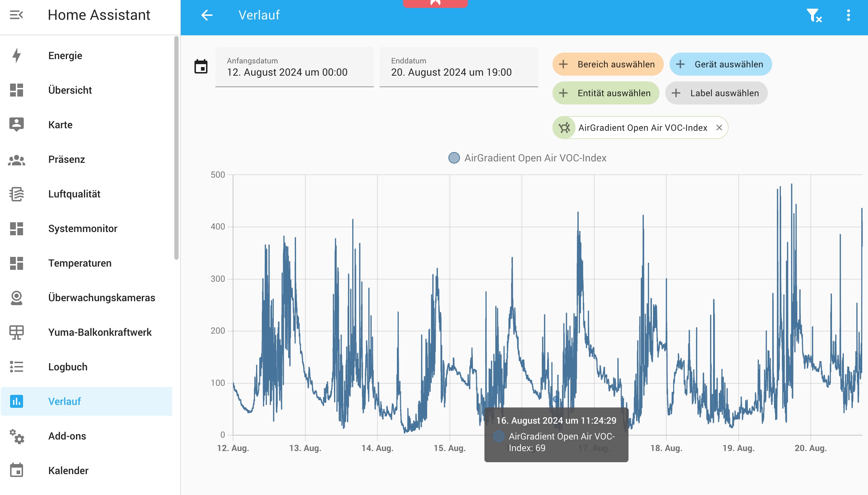Edit the Enddatum end date field
The height and width of the screenshot is (495, 868).
pos(458,67)
